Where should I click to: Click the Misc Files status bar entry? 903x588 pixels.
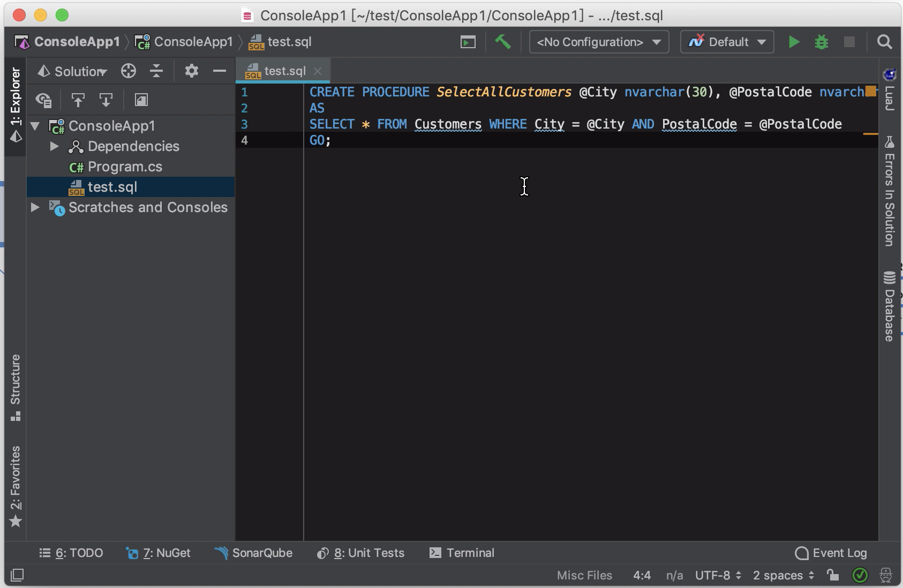click(x=584, y=575)
